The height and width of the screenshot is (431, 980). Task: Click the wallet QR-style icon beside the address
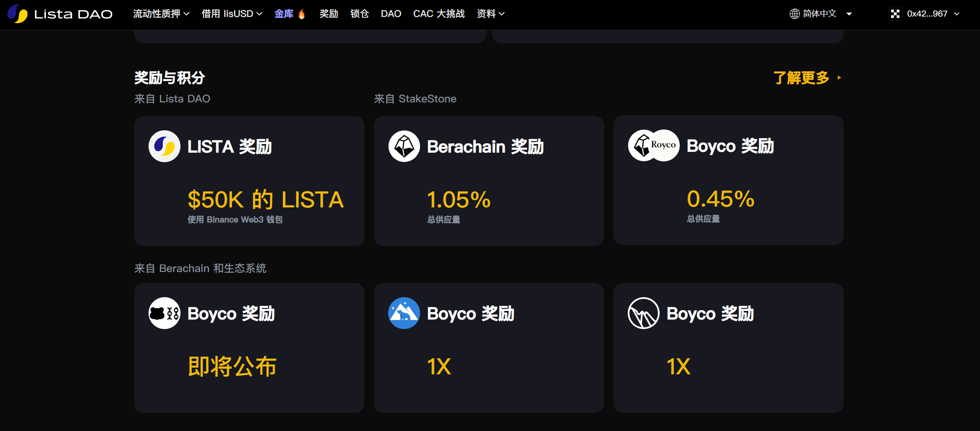pos(895,13)
